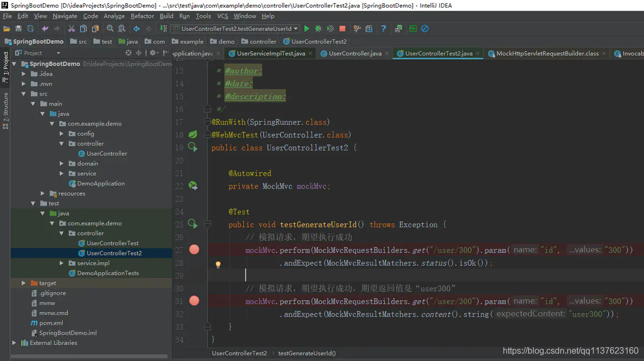Expand the target folder
644x361 pixels.
pyautogui.click(x=24, y=283)
